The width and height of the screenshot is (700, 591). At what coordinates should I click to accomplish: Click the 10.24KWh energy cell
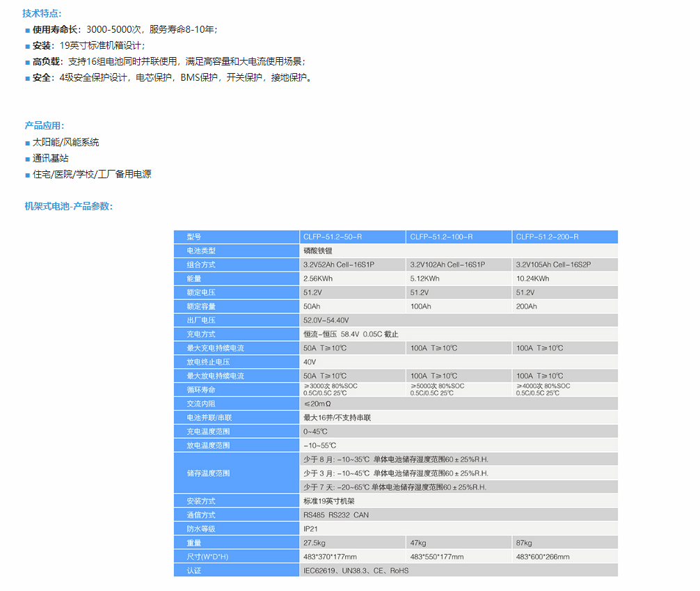tap(532, 278)
